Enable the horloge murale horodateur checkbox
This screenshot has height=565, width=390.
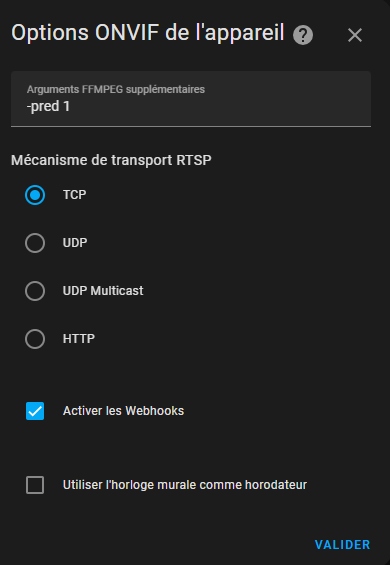click(35, 485)
